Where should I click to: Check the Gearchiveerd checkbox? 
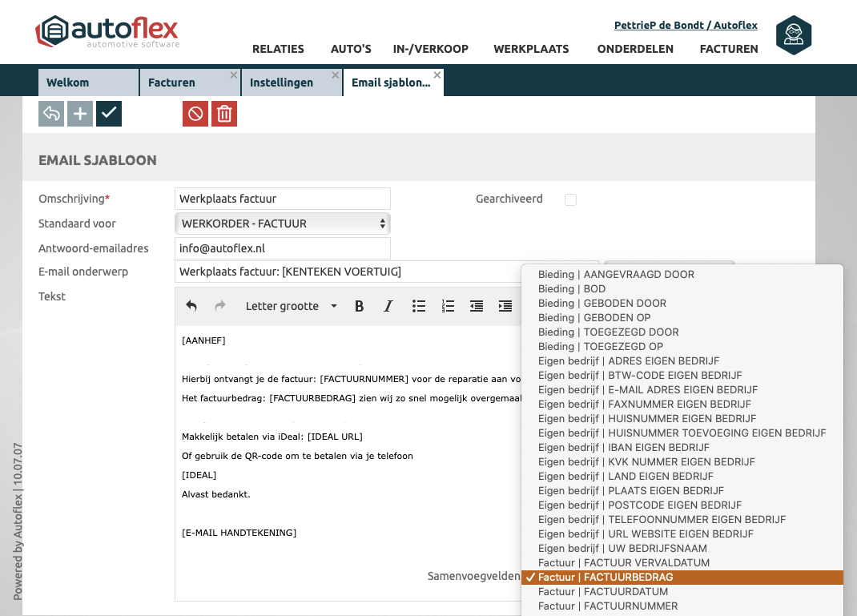click(570, 199)
